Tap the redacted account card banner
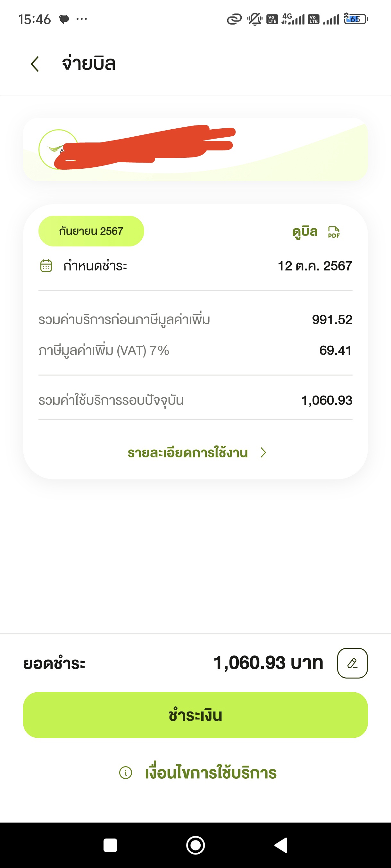 [x=195, y=149]
